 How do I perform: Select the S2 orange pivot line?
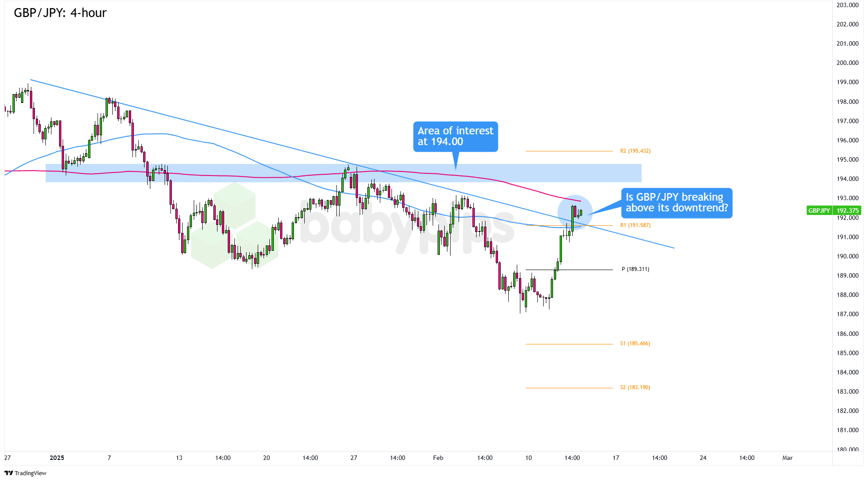pos(569,388)
